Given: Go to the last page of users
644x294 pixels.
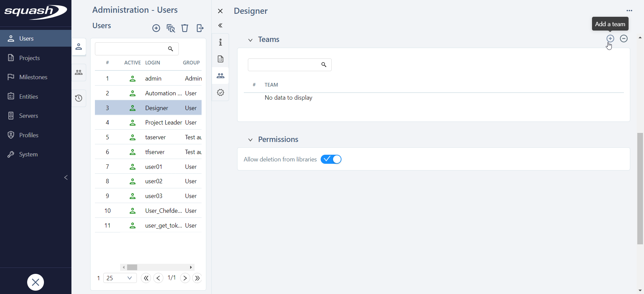Looking at the screenshot, I should pyautogui.click(x=197, y=278).
